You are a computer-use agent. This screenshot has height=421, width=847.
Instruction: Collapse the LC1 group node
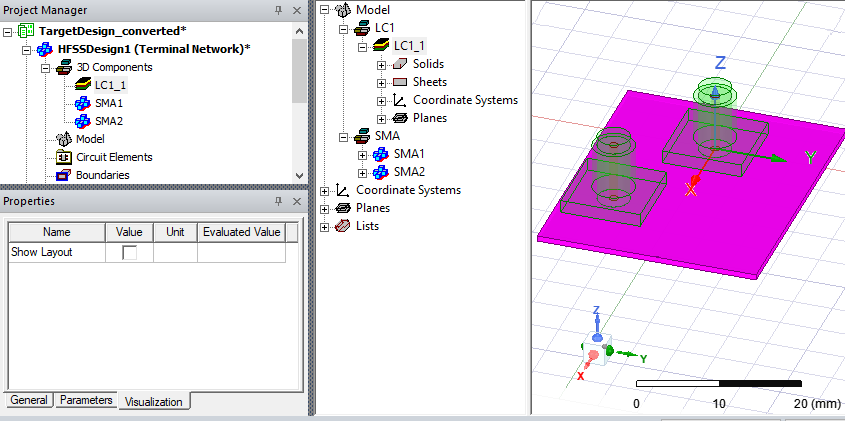pyautogui.click(x=344, y=29)
